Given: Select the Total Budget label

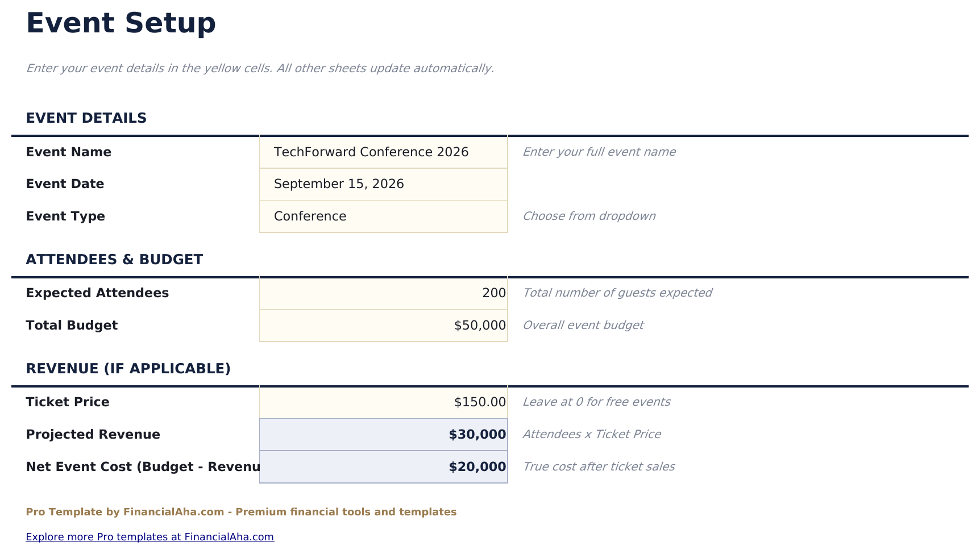Looking at the screenshot, I should [x=72, y=326].
